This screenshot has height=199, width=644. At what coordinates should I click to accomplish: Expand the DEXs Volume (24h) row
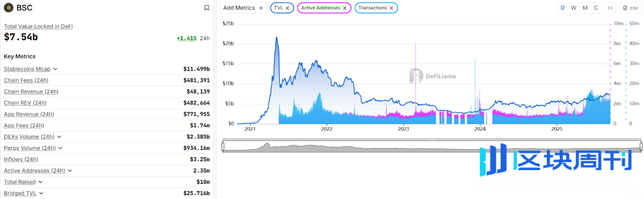pos(59,137)
